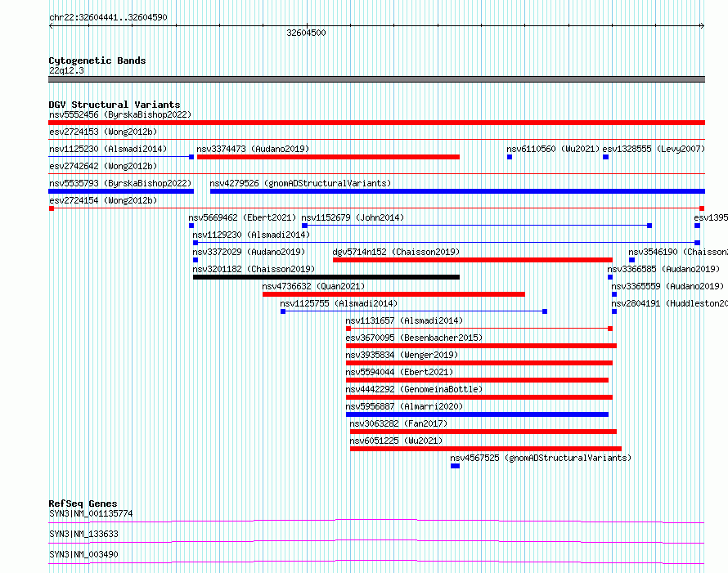Click the 22q12.3 band label
728x573 pixels.
tap(66, 70)
